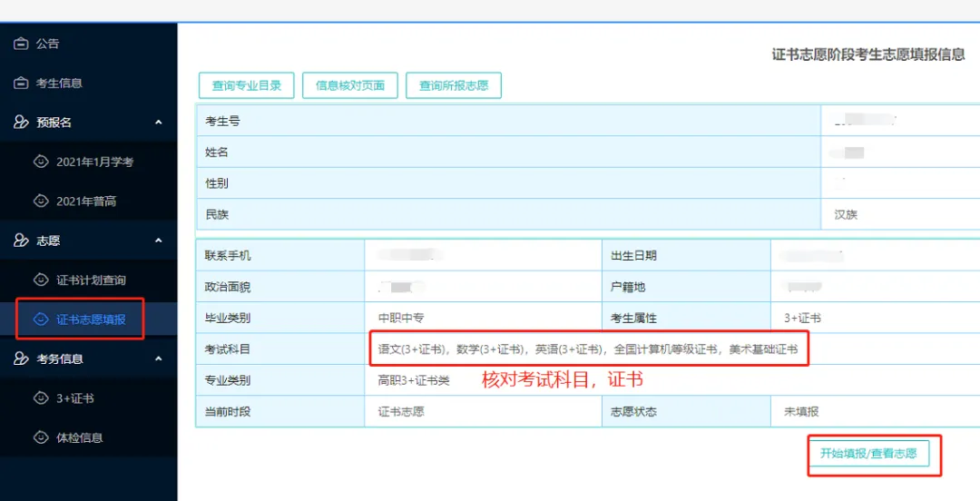Click the 预报名 section label
This screenshot has width=980, height=501.
(54, 123)
